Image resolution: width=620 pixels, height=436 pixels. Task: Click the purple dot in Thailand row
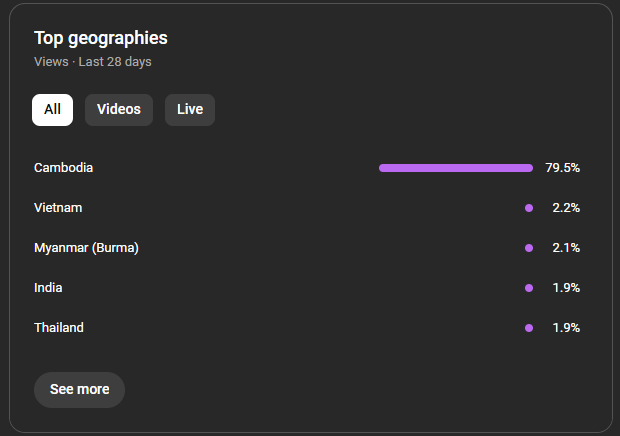coord(529,328)
